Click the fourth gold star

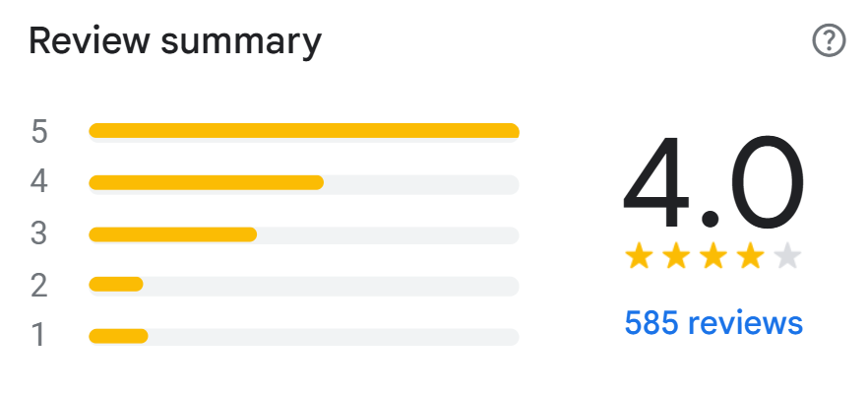750,257
